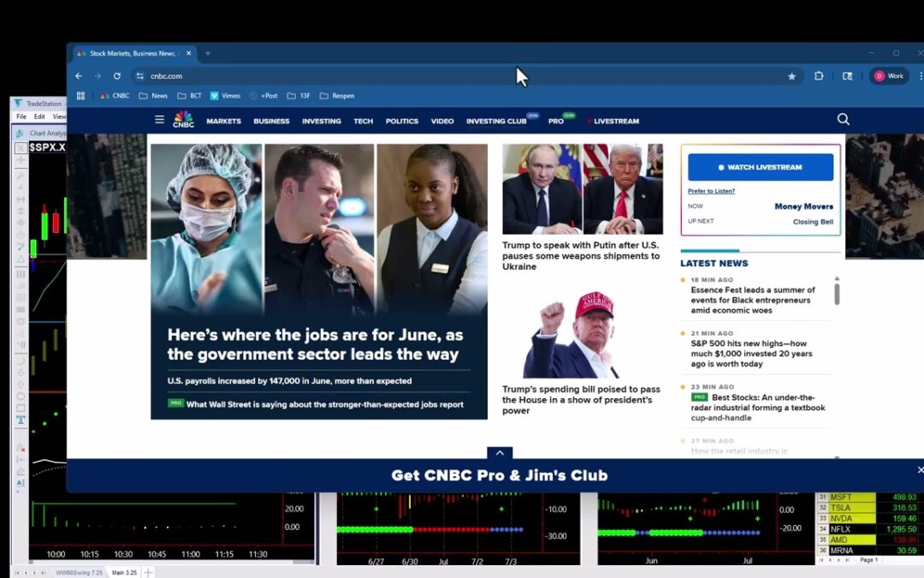Viewport: 924px width, 578px height.
Task: Select the MRNA row in the watchlist
Action: coord(868,551)
